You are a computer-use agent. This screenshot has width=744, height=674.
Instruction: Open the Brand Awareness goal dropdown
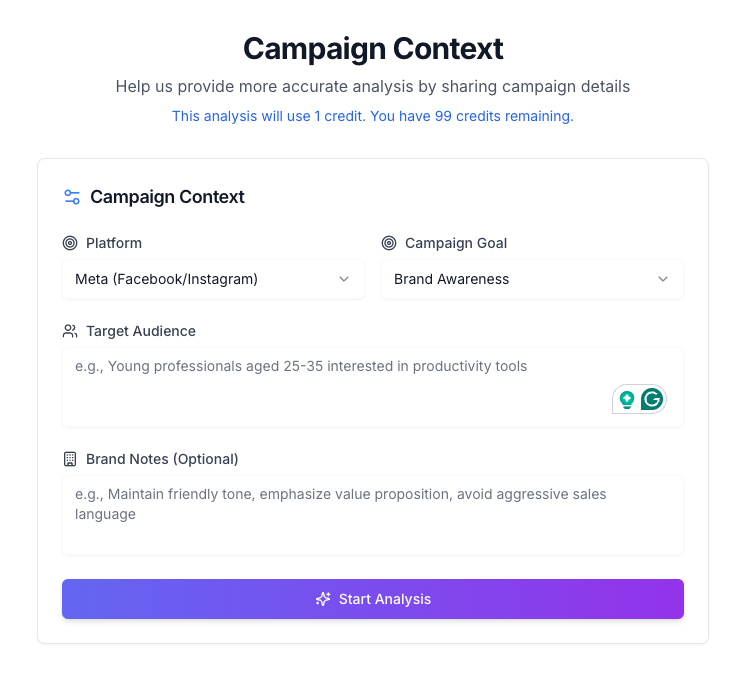click(532, 279)
